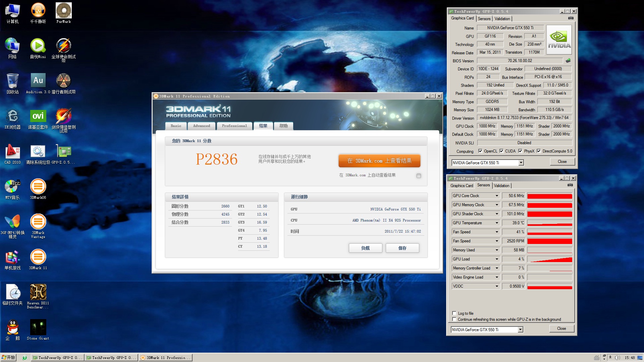Viewport: 644px width, 362px height.
Task: Switch to the Basic tab in 3DMark 11
Action: (176, 126)
